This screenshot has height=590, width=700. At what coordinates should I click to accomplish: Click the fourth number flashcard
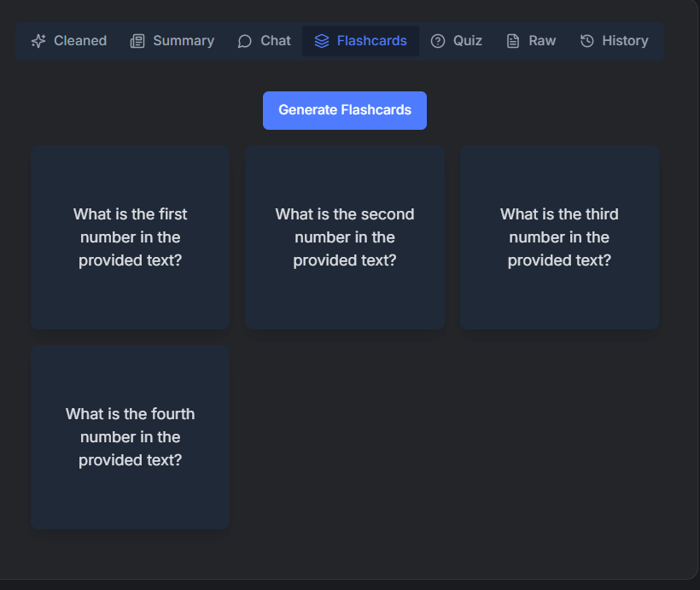pos(130,436)
